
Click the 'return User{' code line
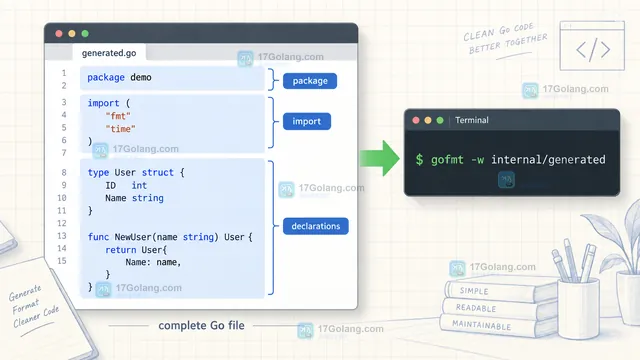point(136,250)
